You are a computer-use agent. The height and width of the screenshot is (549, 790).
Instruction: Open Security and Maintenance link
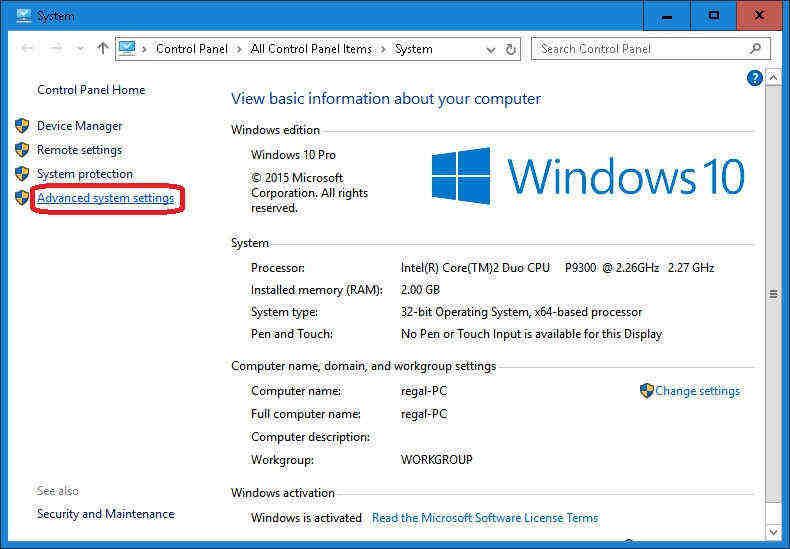(106, 514)
